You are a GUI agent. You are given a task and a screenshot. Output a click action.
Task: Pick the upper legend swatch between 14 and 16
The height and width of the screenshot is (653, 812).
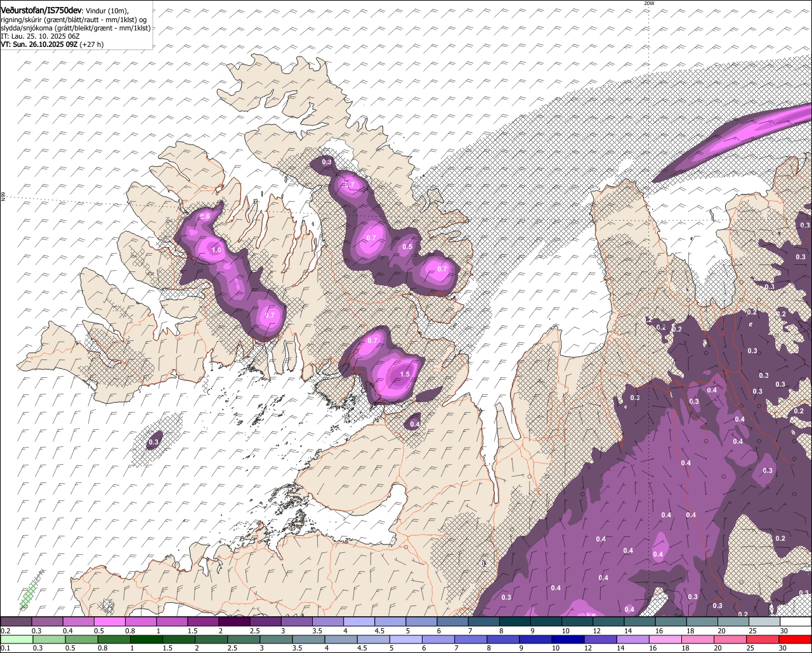pos(640,622)
